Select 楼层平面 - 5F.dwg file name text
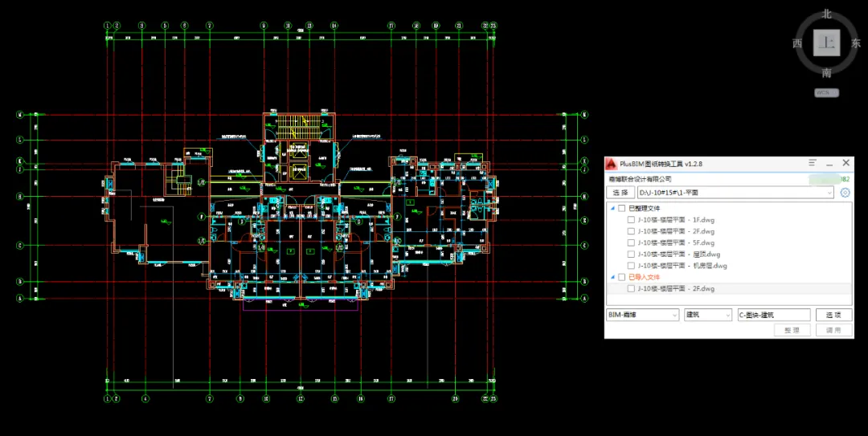The height and width of the screenshot is (436, 868). (676, 243)
